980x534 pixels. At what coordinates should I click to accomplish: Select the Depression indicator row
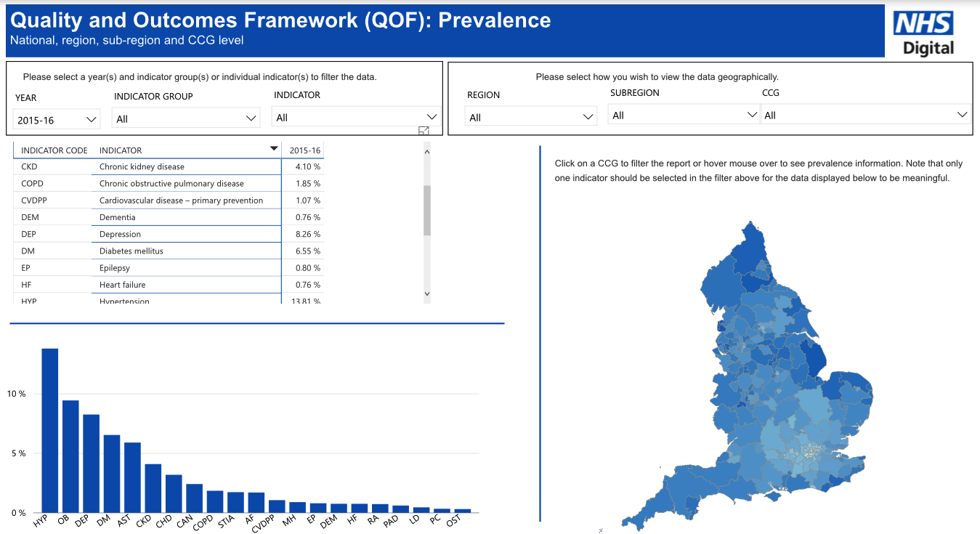pyautogui.click(x=145, y=234)
